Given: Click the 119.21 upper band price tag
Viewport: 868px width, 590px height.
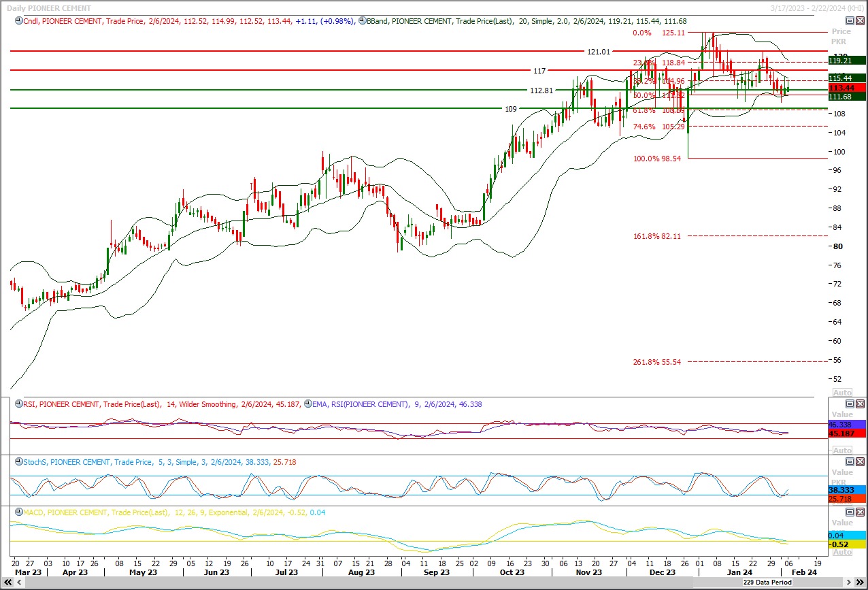Looking at the screenshot, I should coord(846,61).
